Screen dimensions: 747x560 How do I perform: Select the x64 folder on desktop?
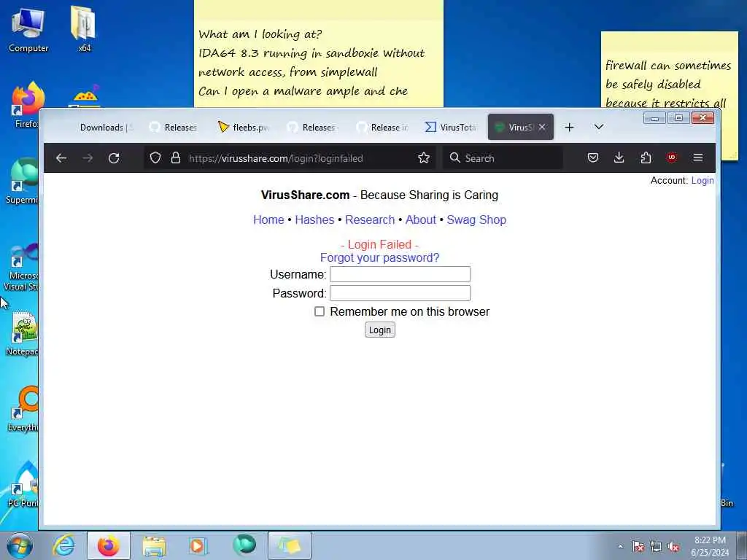coord(84,28)
